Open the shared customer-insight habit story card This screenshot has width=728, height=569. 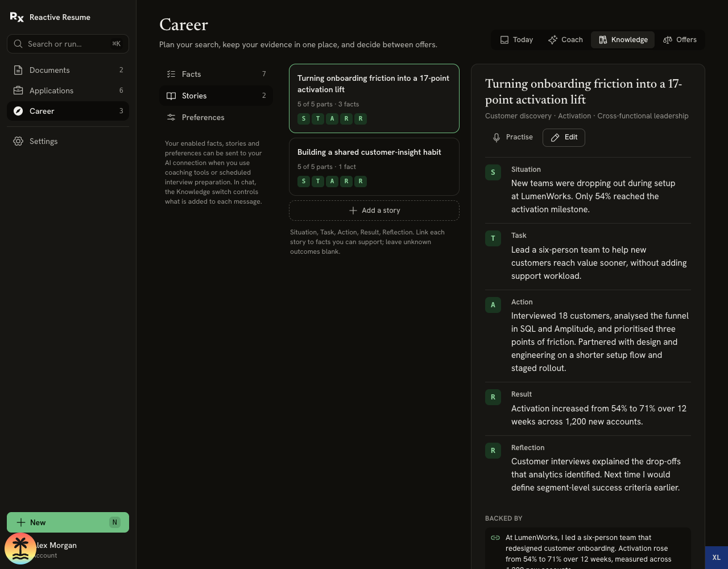374,167
